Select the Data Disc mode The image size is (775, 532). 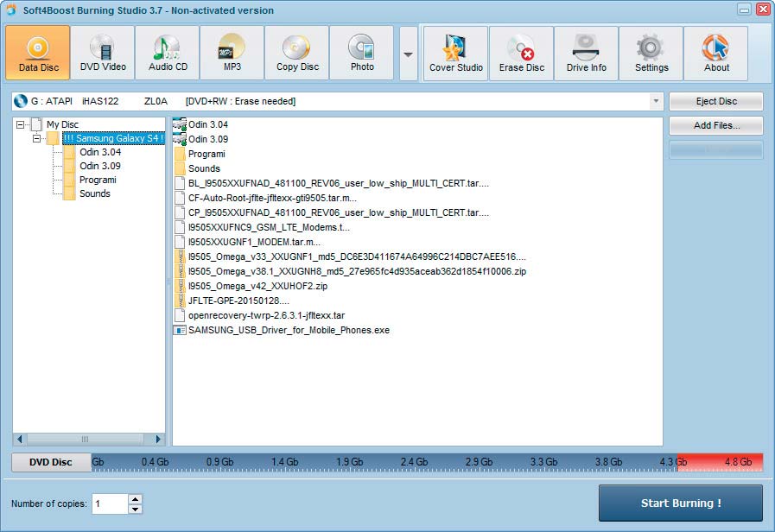[x=38, y=53]
